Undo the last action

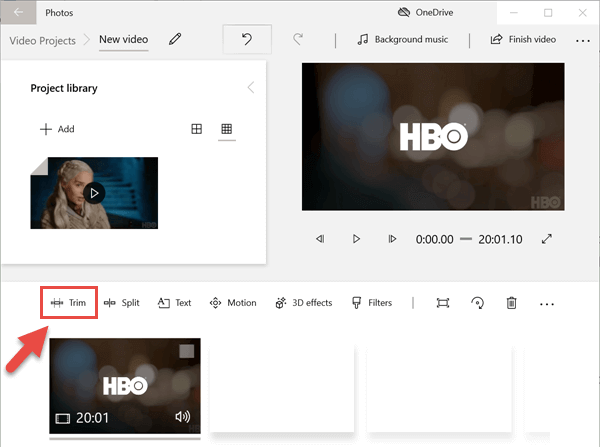[x=247, y=39]
